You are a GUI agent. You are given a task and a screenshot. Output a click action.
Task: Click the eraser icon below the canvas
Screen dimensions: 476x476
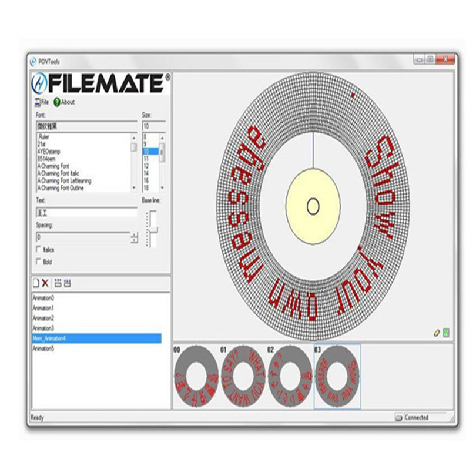(x=436, y=333)
